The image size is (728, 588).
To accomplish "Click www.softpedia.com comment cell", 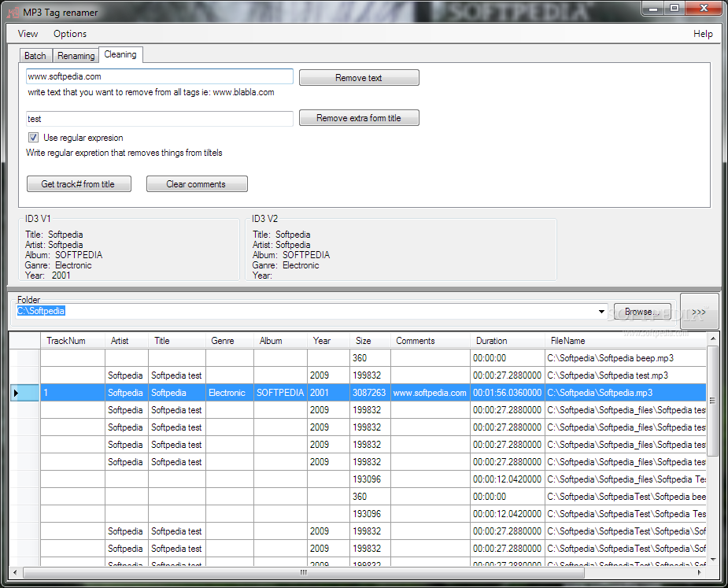I will click(x=431, y=393).
